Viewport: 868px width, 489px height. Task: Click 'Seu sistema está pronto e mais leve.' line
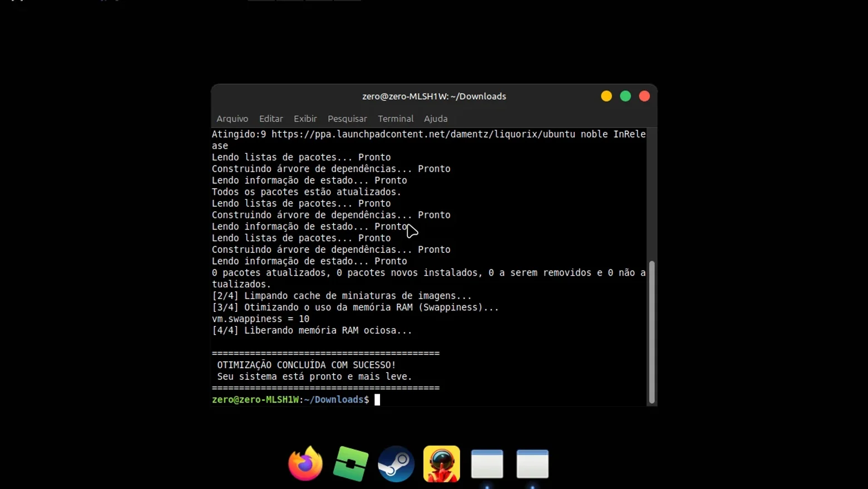point(314,376)
